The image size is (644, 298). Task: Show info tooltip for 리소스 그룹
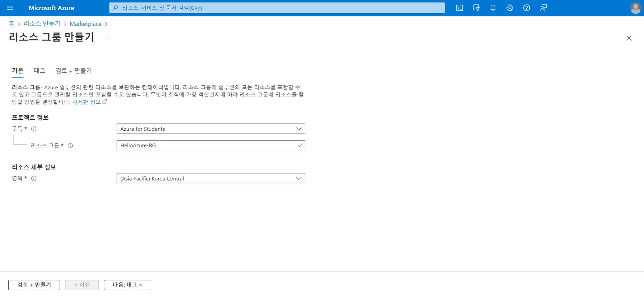click(x=70, y=146)
